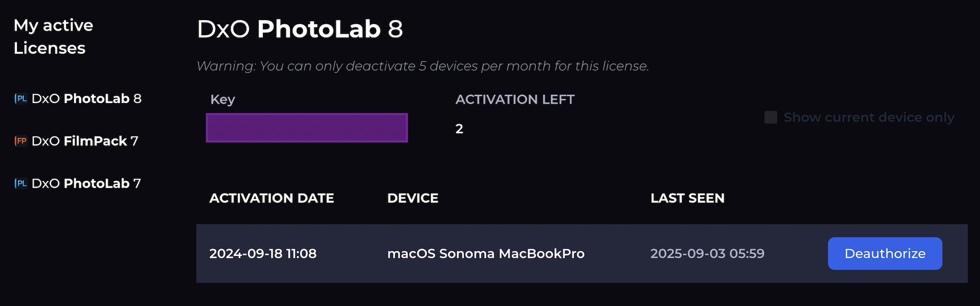980x306 pixels.
Task: Click the Show current device only label
Action: (x=869, y=117)
